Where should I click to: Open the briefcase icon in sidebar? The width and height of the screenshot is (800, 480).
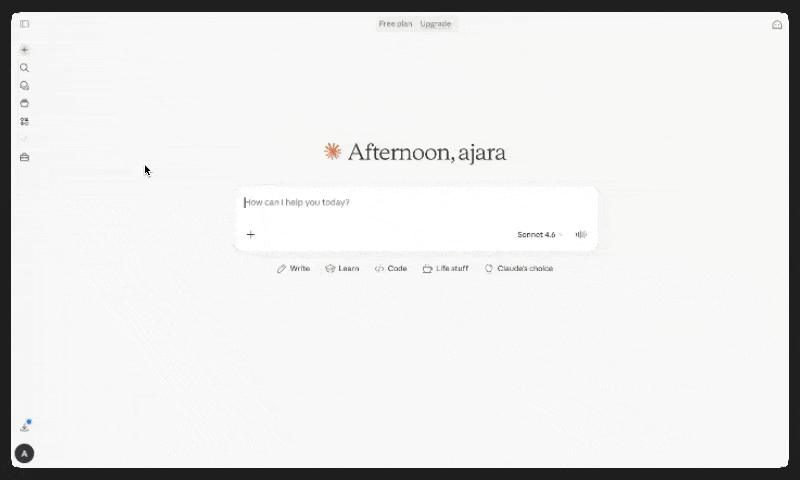(x=24, y=157)
